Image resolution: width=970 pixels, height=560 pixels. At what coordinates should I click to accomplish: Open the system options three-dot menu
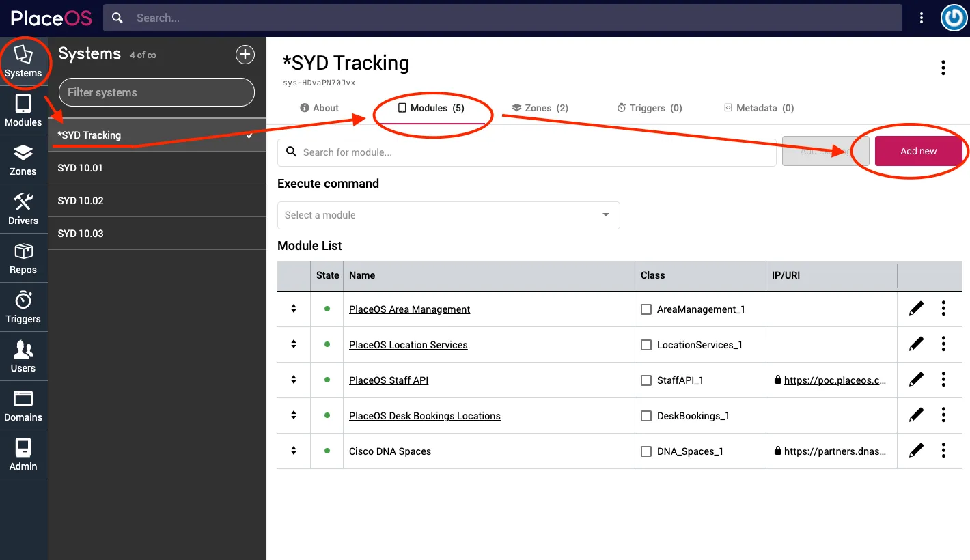pyautogui.click(x=943, y=68)
